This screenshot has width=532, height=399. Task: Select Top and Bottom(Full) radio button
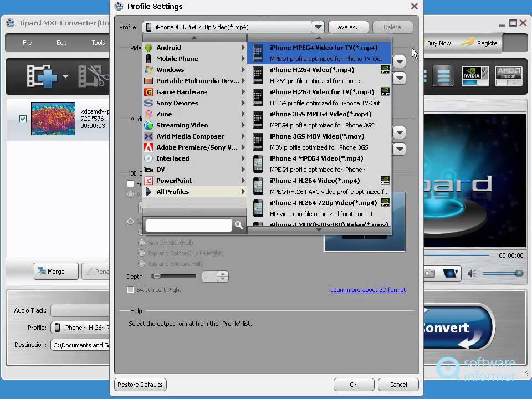(x=141, y=264)
